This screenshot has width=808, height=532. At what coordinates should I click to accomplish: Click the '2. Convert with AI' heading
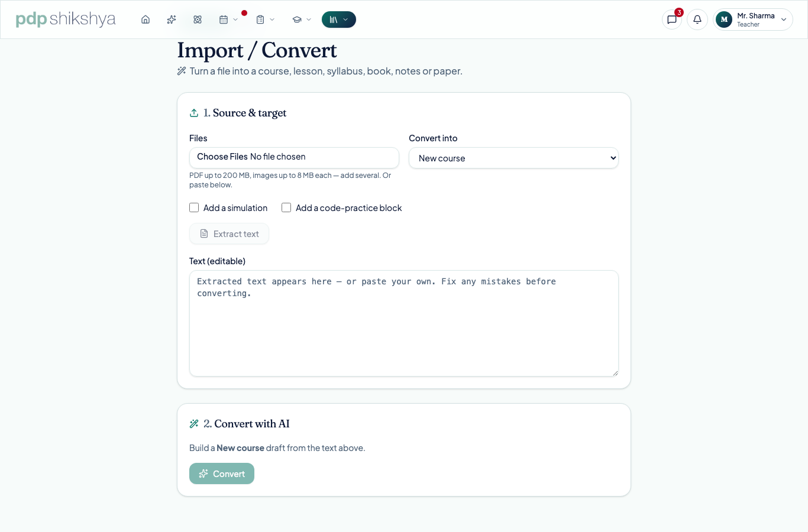[247, 424]
